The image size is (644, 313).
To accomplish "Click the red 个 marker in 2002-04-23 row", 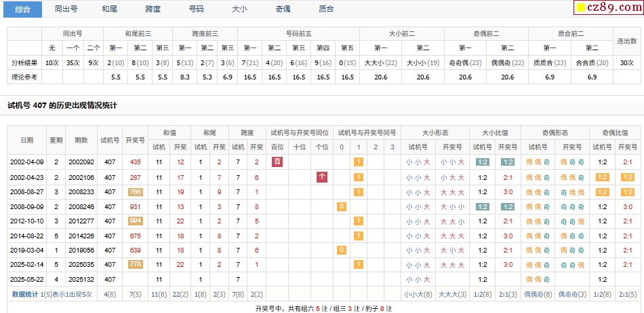I will click(x=322, y=177).
